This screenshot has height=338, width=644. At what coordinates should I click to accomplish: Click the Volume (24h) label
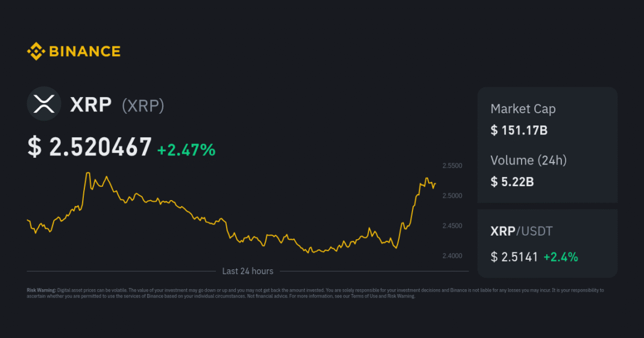(x=529, y=160)
